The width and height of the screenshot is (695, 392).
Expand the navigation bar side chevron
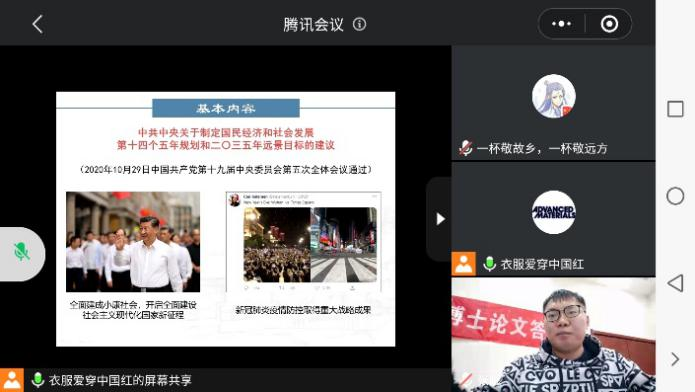coord(675,359)
